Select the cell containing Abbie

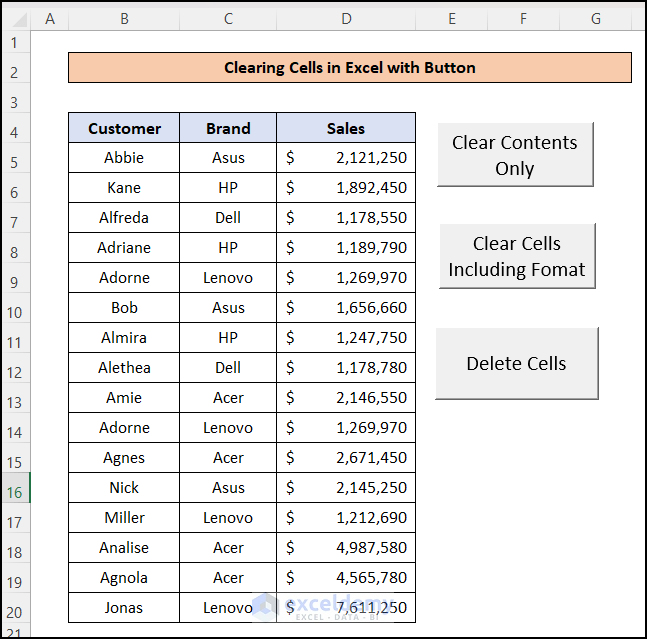click(x=124, y=158)
